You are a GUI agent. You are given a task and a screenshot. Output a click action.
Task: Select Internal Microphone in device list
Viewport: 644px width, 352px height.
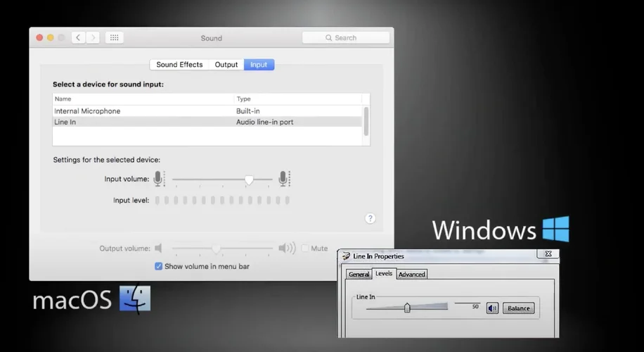coord(207,111)
